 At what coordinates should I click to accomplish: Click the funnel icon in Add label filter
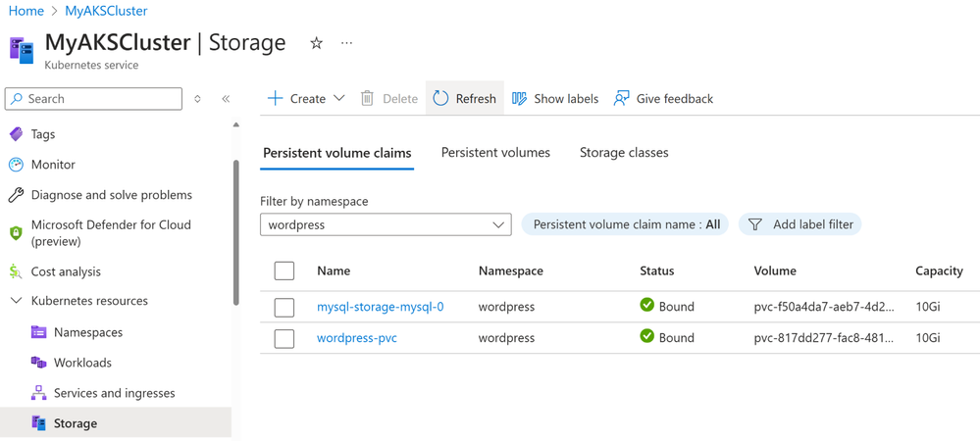point(755,224)
